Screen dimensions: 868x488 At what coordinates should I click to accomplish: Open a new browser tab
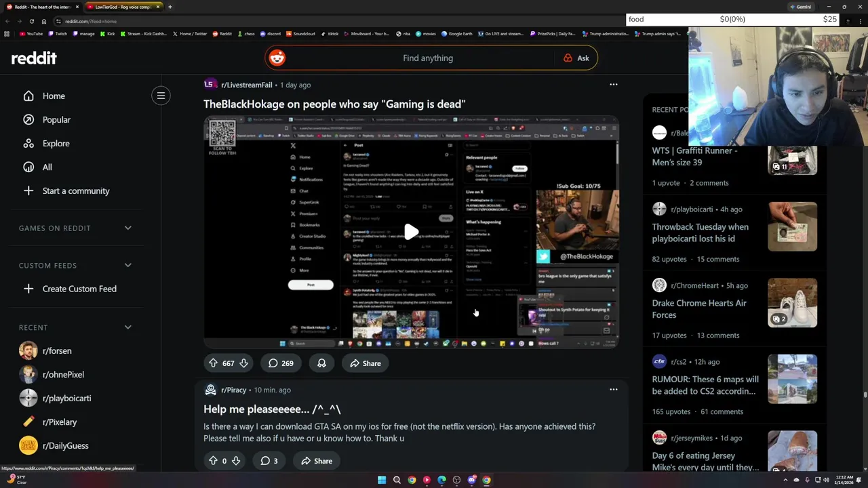point(170,7)
